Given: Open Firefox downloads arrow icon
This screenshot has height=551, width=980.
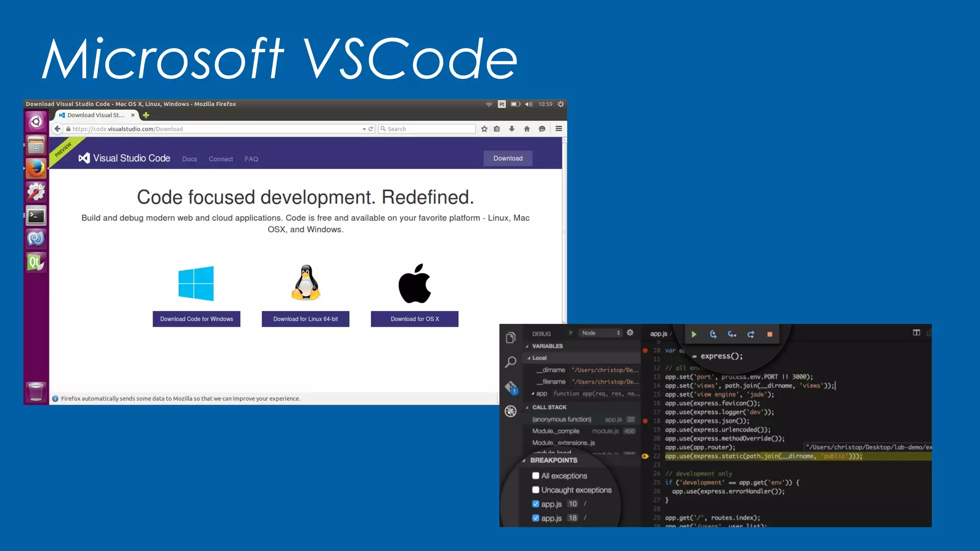Looking at the screenshot, I should tap(512, 129).
